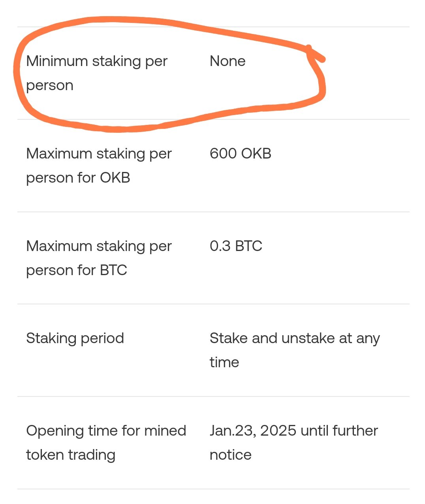Click the divider above the Staking period row
The width and height of the screenshot is (425, 504).
pyautogui.click(x=213, y=304)
